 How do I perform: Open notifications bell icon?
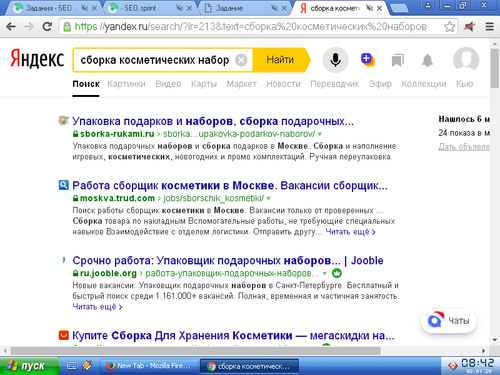click(x=427, y=60)
